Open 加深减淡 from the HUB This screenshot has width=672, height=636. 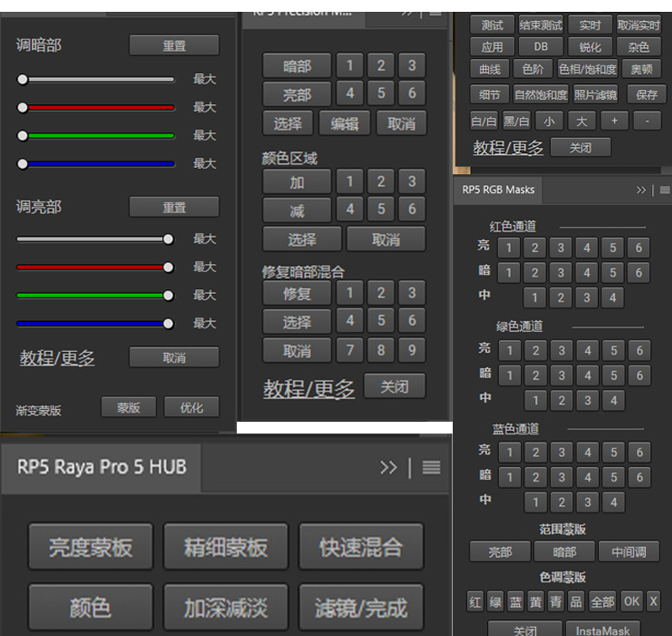pos(226,607)
